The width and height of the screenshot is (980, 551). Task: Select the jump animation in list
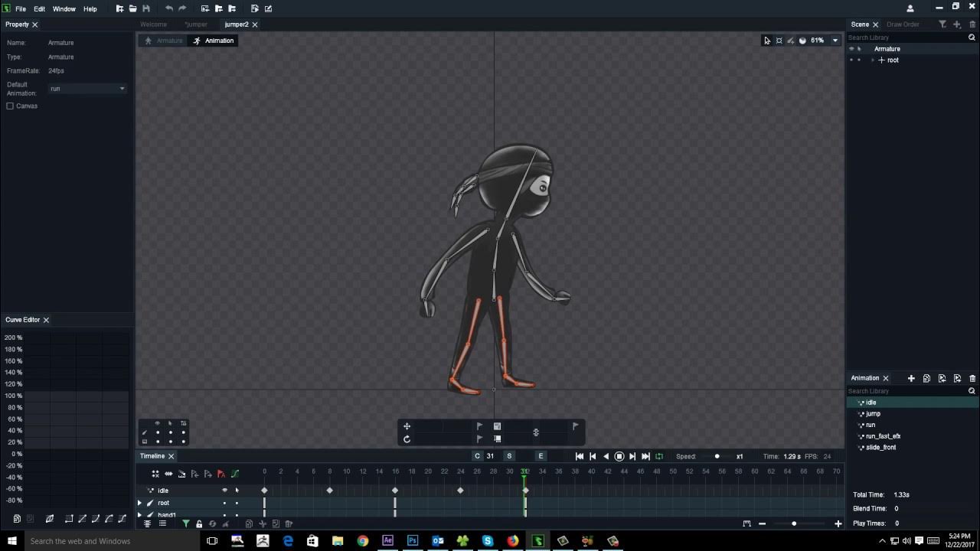click(873, 413)
